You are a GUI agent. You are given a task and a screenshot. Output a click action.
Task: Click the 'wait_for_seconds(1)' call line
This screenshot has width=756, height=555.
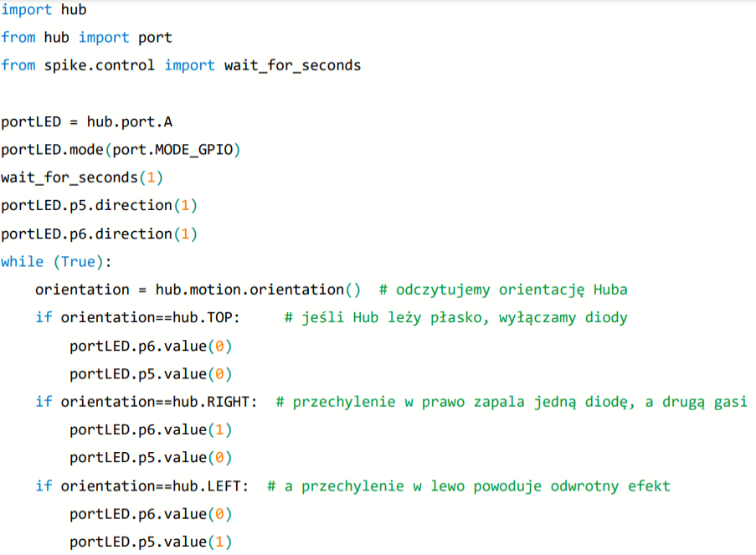pos(82,177)
